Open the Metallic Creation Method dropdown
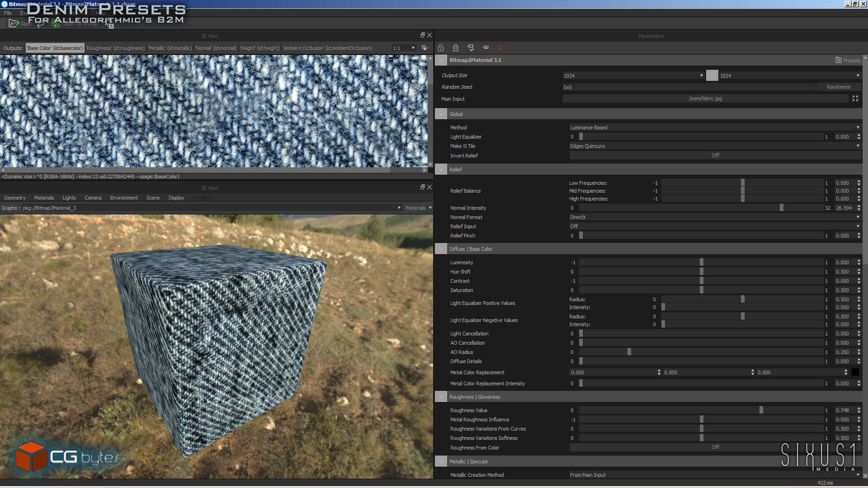 pos(715,475)
